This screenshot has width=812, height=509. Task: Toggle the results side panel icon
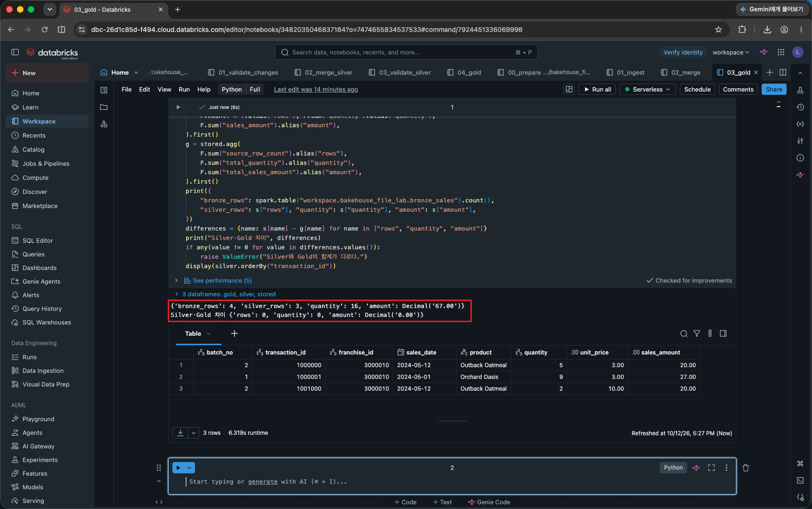tap(723, 333)
